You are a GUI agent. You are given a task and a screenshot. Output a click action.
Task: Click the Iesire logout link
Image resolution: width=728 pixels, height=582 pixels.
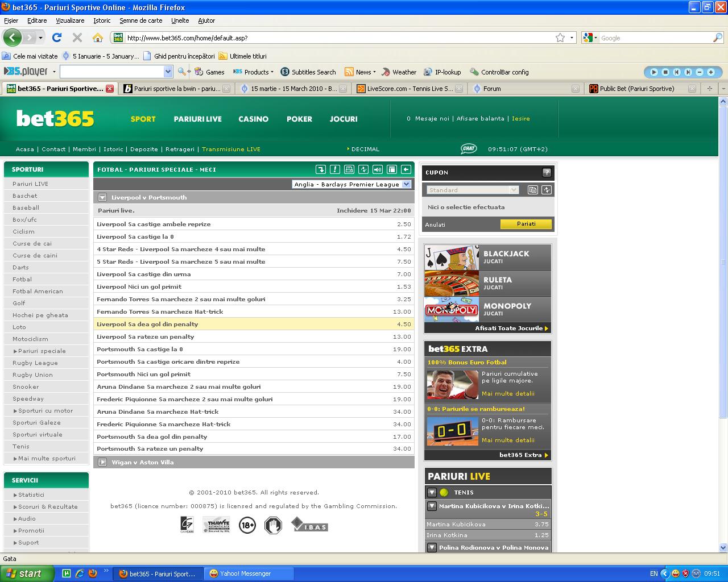(x=520, y=118)
